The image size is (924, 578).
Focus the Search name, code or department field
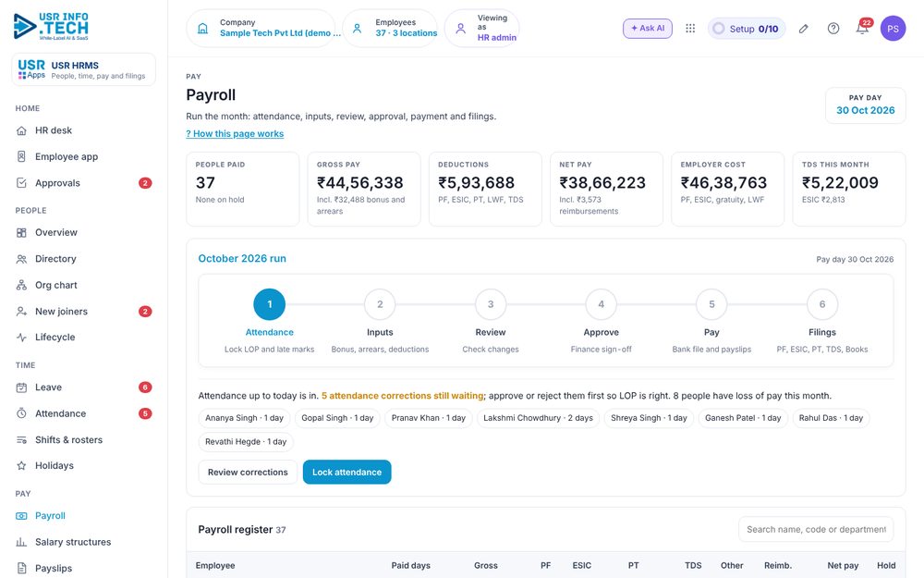click(x=816, y=530)
